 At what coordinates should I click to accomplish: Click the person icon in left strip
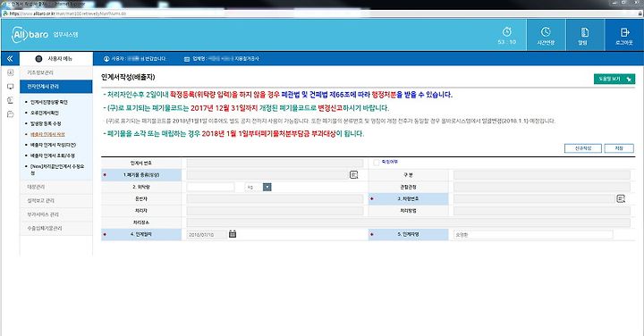point(10,72)
